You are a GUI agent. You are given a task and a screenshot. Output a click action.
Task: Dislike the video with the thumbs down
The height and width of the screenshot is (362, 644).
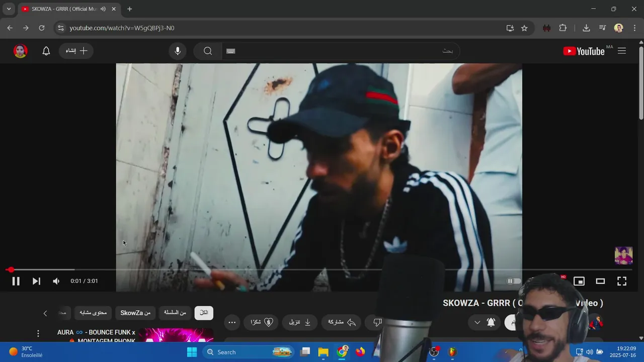click(x=377, y=322)
